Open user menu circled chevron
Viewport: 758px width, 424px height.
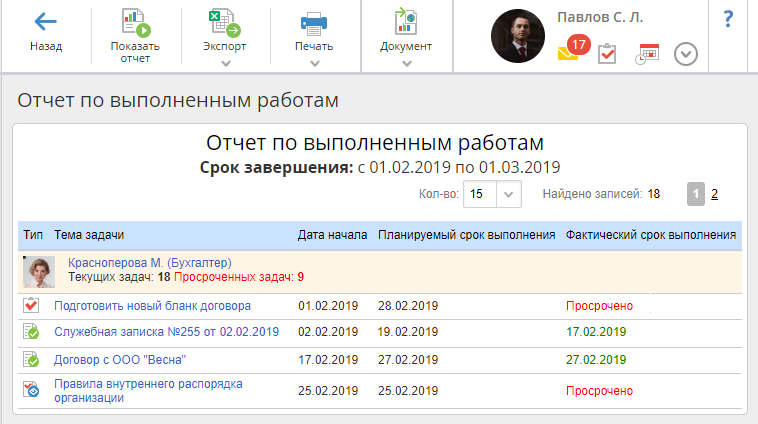point(685,54)
